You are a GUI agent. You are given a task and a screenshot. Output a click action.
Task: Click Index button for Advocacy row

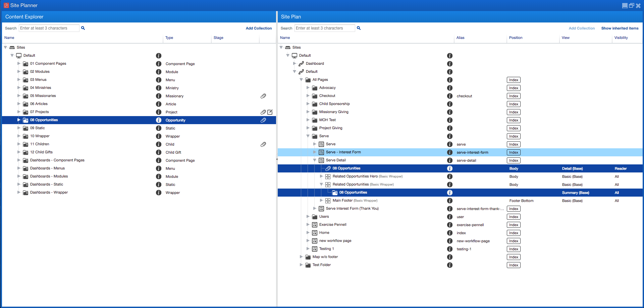[x=514, y=88]
